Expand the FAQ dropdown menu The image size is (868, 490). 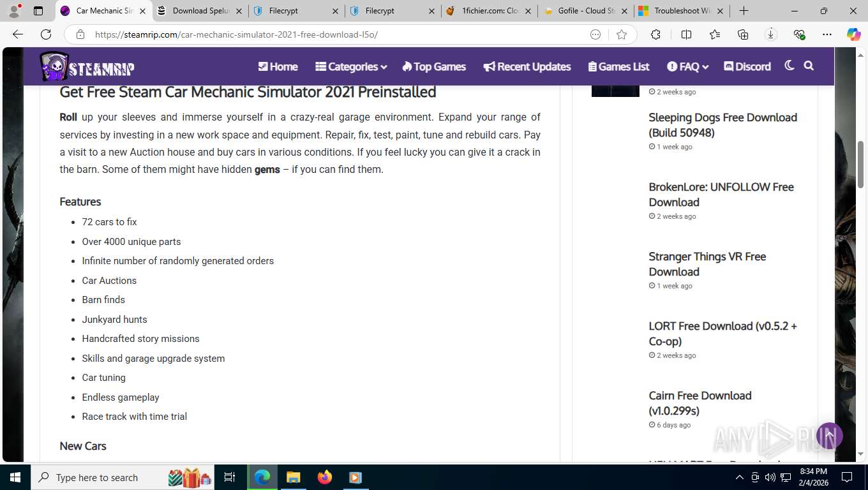[x=688, y=66]
